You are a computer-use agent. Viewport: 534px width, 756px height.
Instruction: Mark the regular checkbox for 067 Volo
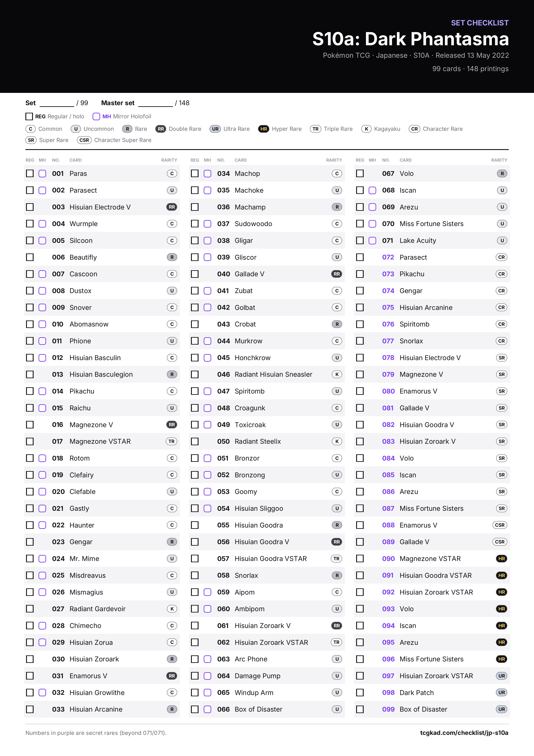coord(360,173)
